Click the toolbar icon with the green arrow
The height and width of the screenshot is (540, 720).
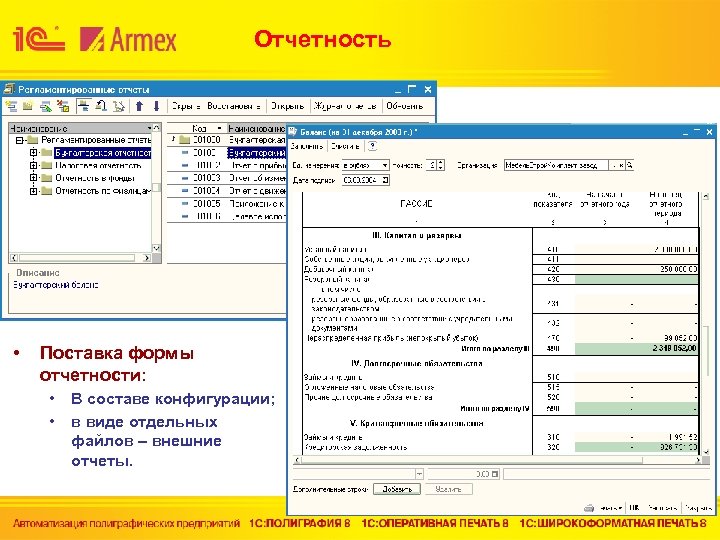coord(45,106)
